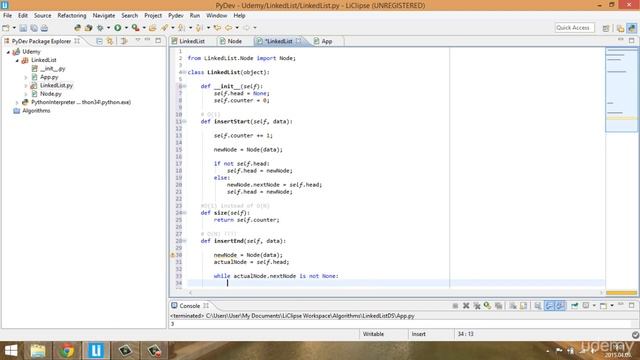The height and width of the screenshot is (360, 640).
Task: Click the External Tools run icon
Action: coord(135,28)
